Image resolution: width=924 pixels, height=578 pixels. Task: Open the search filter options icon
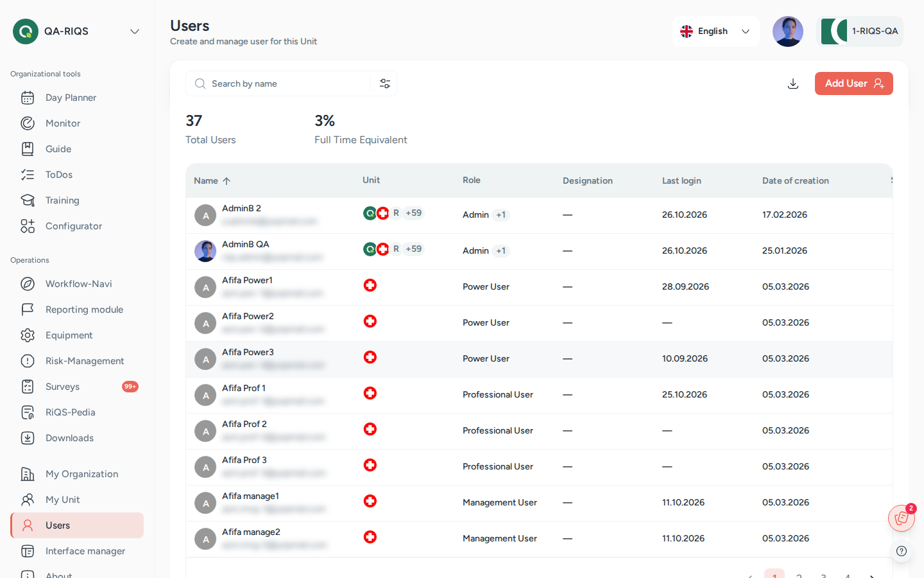[385, 83]
